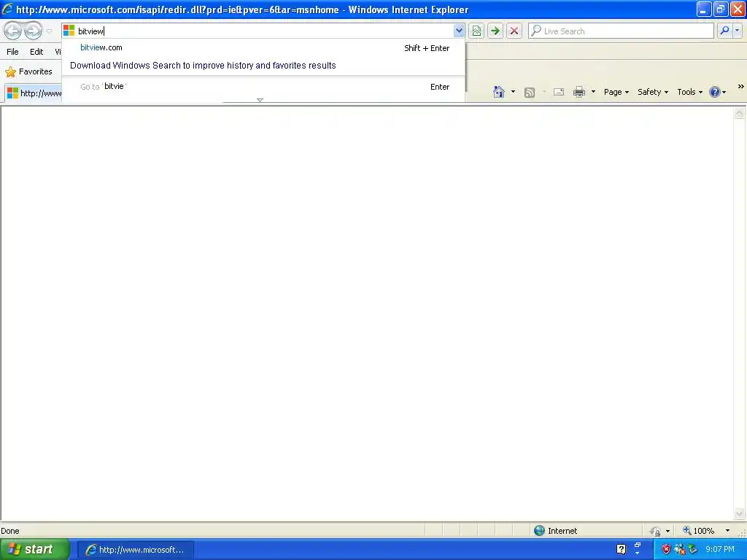Click the 100% zoom level button
This screenshot has height=560, width=747.
698,531
